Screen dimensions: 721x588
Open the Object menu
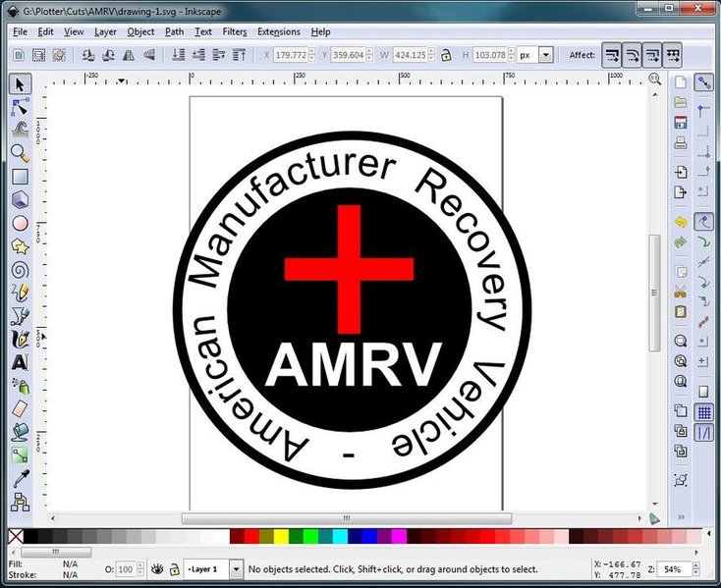[x=140, y=31]
